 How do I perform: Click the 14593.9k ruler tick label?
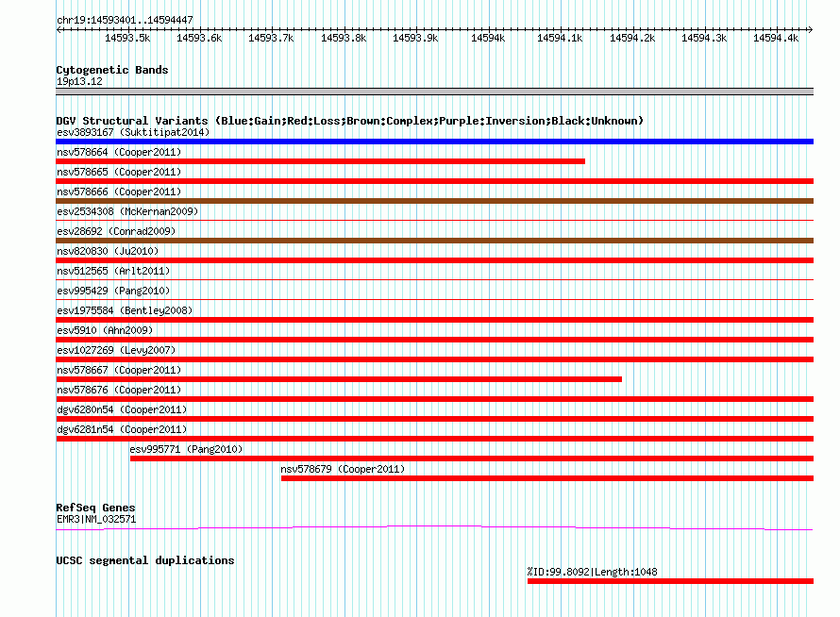tap(415, 38)
